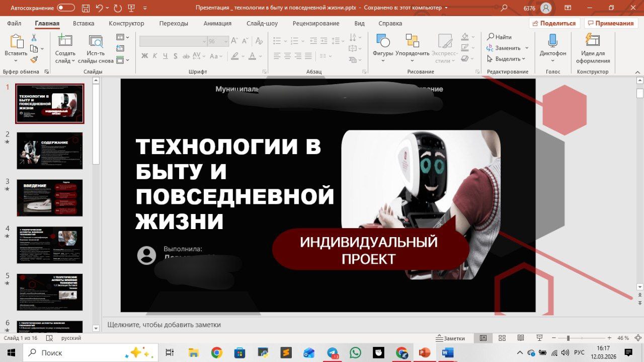The image size is (644, 362).
Task: Click Windows Start button
Action: (x=11, y=353)
